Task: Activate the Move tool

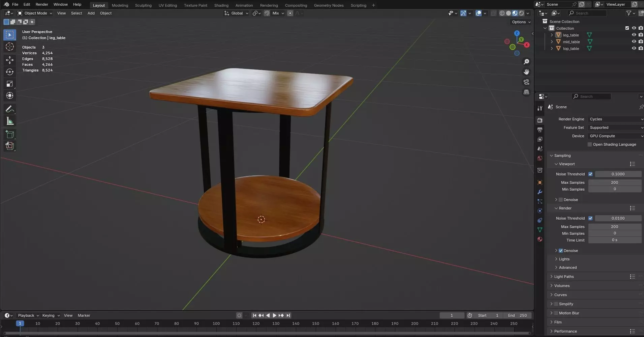Action: [x=10, y=60]
